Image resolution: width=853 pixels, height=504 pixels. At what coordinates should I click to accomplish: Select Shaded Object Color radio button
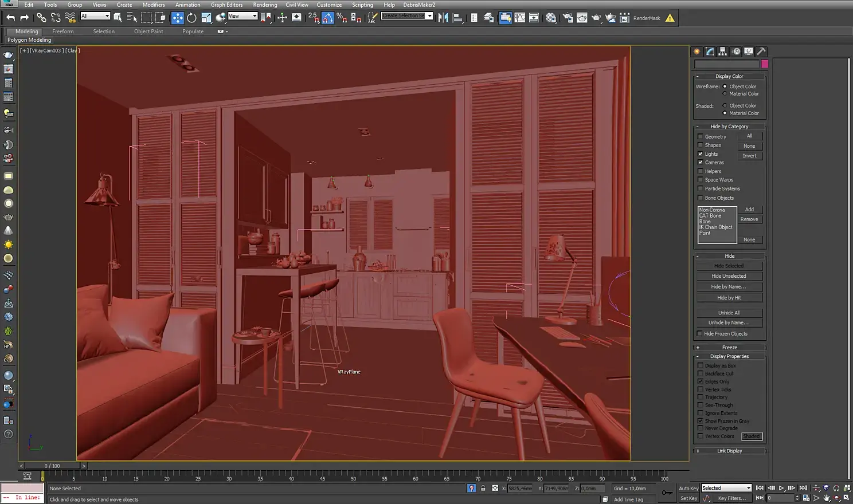[725, 105]
